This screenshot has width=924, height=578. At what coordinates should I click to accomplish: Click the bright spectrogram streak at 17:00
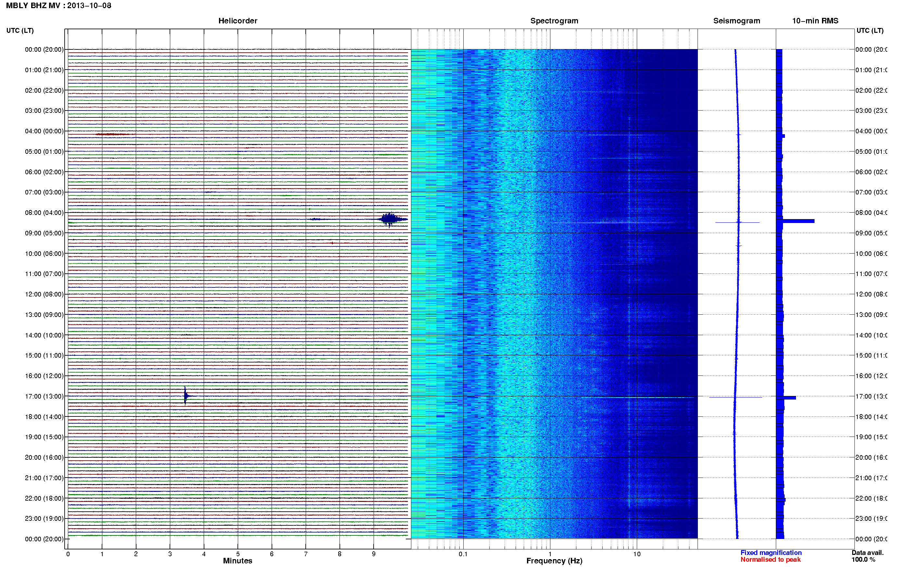637,398
